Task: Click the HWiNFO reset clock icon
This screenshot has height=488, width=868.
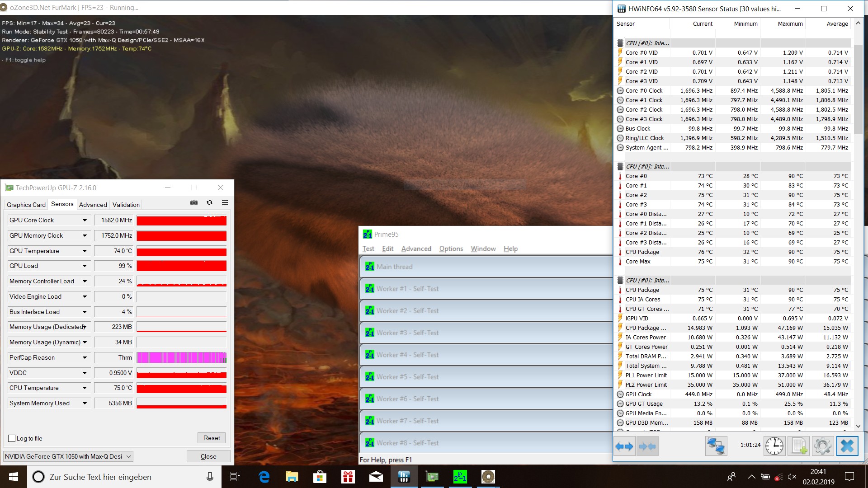Action: 774,446
